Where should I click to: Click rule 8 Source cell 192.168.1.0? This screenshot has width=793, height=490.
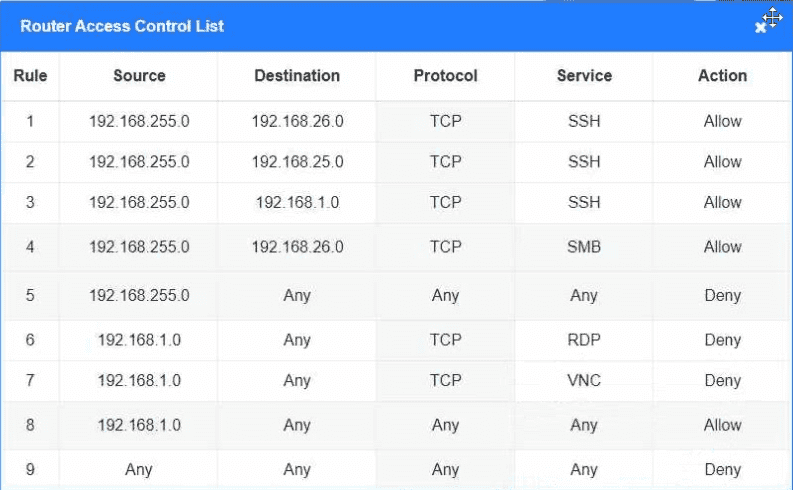pos(139,425)
